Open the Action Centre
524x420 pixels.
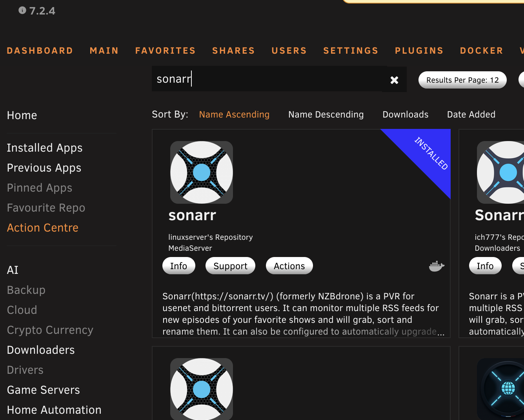(x=43, y=228)
